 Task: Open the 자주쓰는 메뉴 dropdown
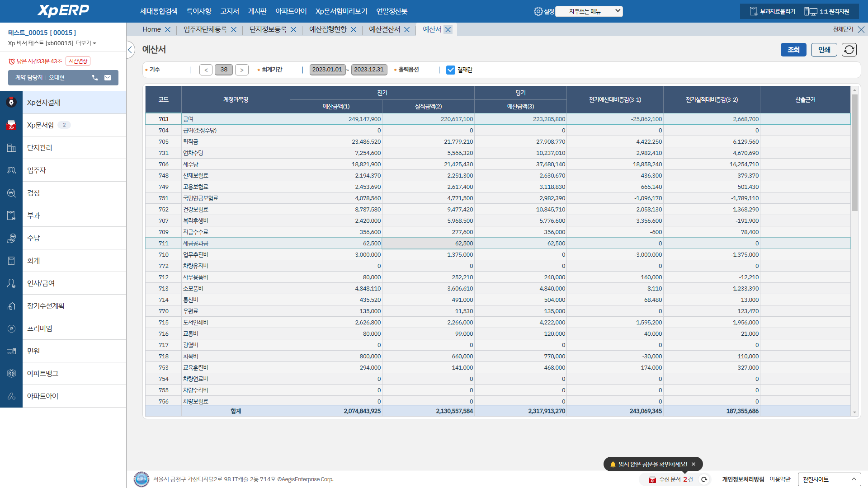(589, 11)
